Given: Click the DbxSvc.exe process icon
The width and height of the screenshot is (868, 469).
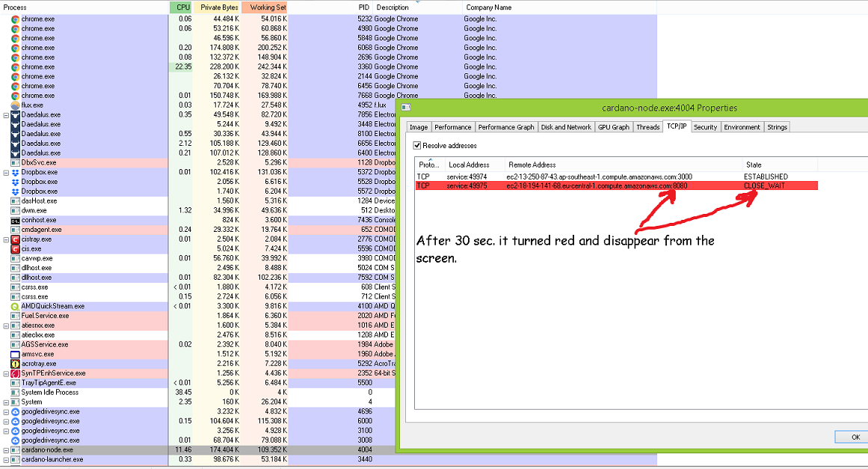Looking at the screenshot, I should pyautogui.click(x=16, y=163).
